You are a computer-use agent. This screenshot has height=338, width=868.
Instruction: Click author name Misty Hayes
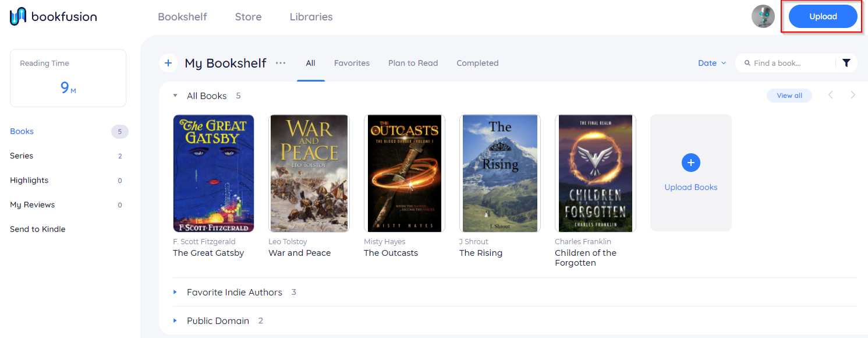point(385,241)
